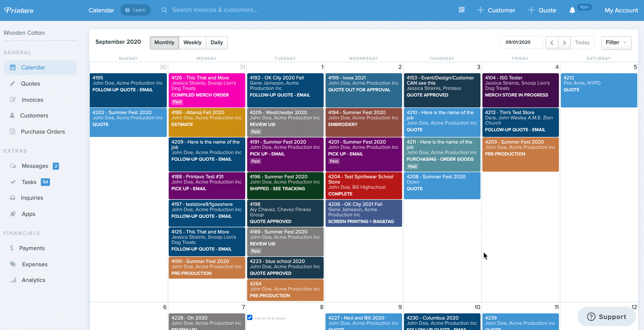Screen dimensions: 644x330
Task: Open the notifications bell icon
Action: (x=572, y=10)
